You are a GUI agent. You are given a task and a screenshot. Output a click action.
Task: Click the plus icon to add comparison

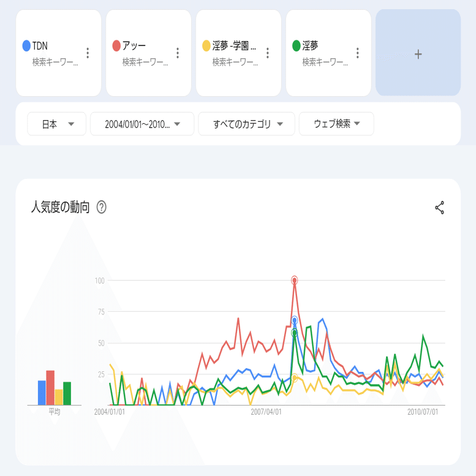[x=418, y=54]
